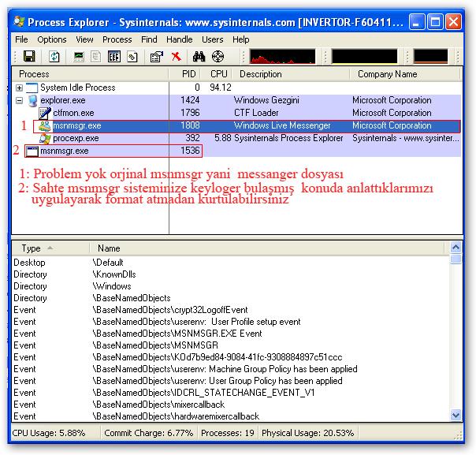Select the hardwaremixercallback event handle row
476x455 pixels.
231,416
